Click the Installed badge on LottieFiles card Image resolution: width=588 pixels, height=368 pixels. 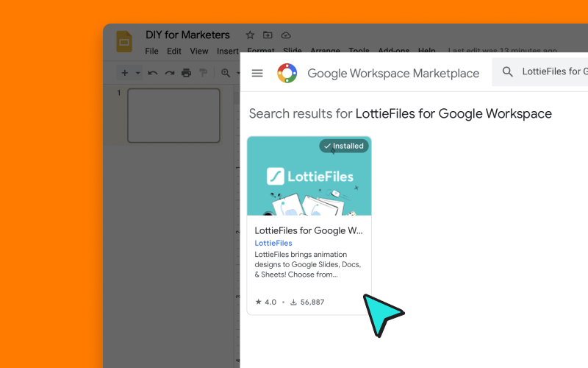(x=344, y=146)
